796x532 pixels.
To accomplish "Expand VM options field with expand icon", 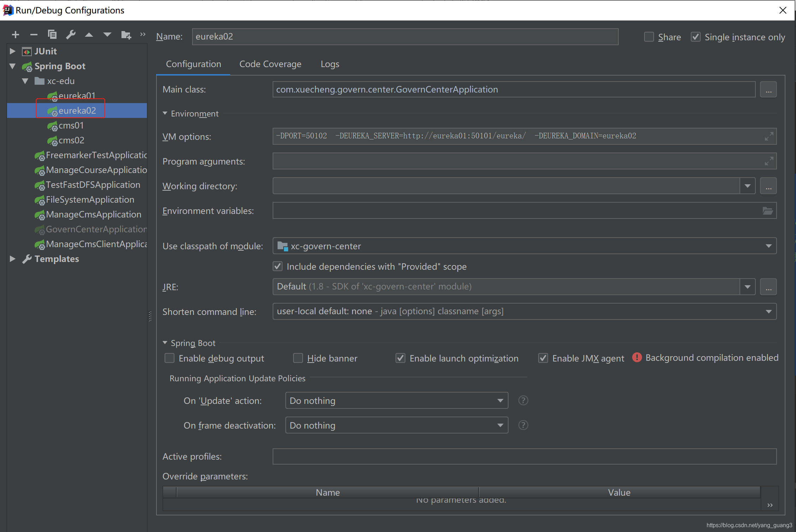I will tap(769, 136).
